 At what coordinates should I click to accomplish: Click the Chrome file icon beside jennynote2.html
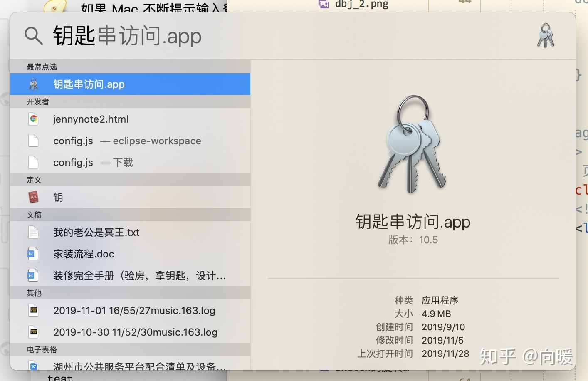[33, 119]
